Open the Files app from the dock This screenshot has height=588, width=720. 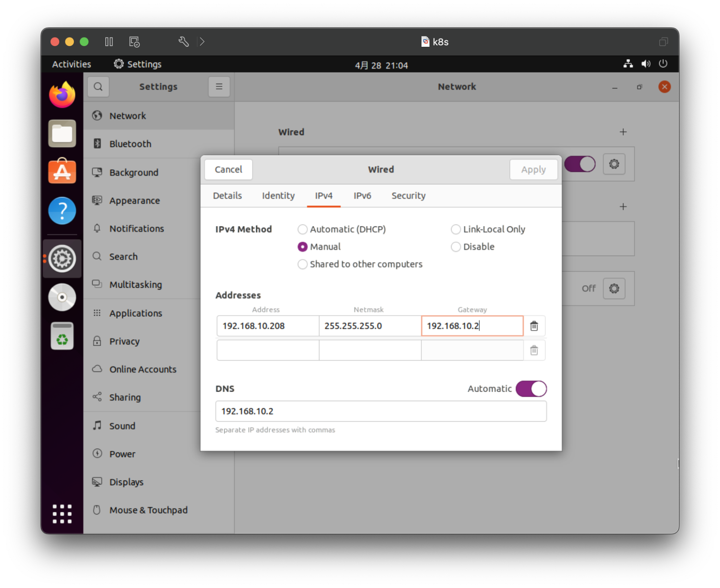pos(62,133)
